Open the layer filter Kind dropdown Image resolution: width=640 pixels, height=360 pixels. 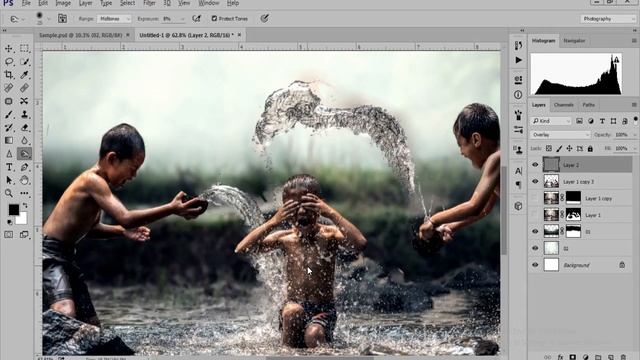point(551,121)
